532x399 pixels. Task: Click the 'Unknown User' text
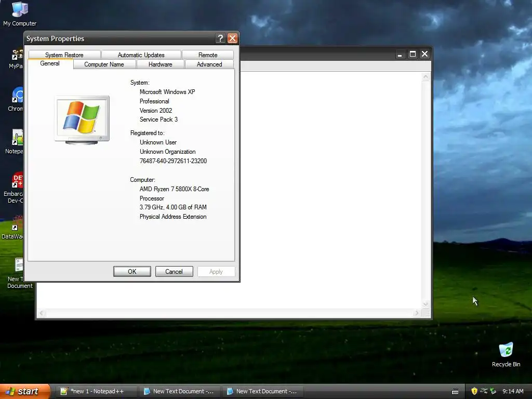tap(158, 142)
